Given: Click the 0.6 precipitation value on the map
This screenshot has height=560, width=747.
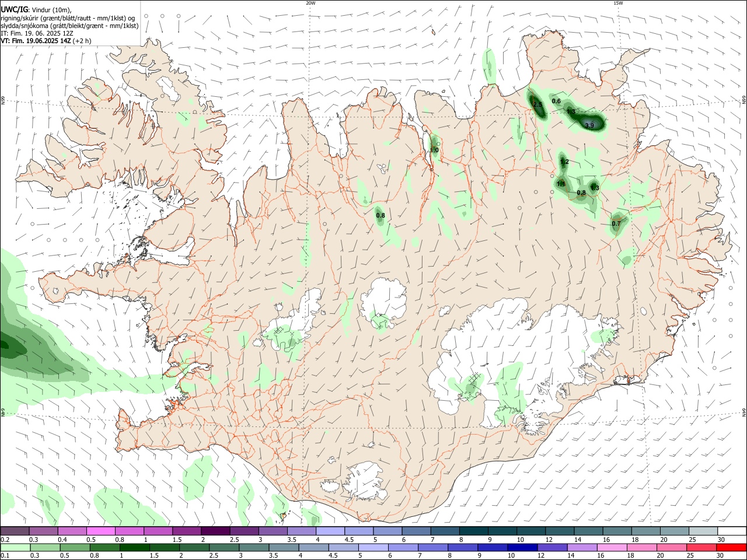Looking at the screenshot, I should 556,101.
